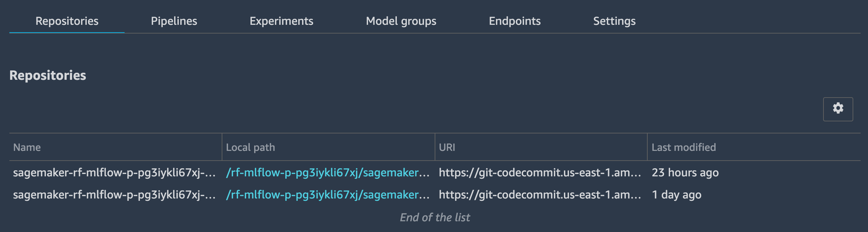The height and width of the screenshot is (232, 868).
Task: Click the second repository's codecommit URI
Action: [x=540, y=195]
